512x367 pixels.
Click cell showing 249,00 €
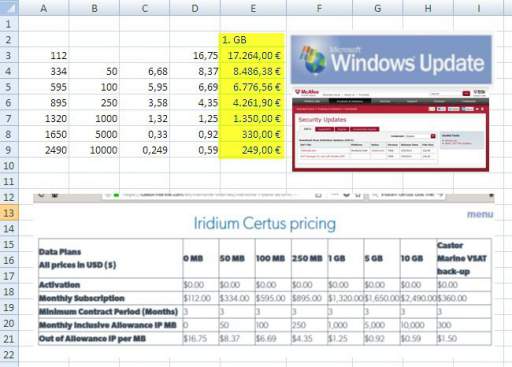click(252, 150)
